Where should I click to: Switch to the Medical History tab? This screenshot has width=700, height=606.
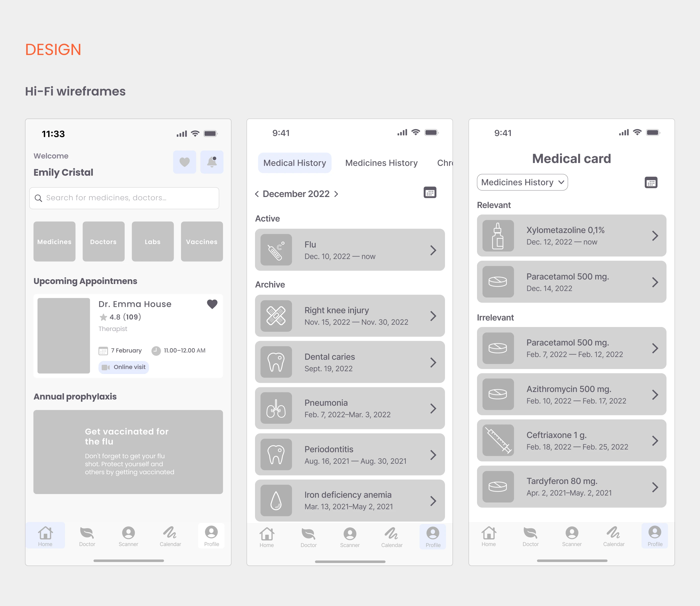pyautogui.click(x=294, y=163)
